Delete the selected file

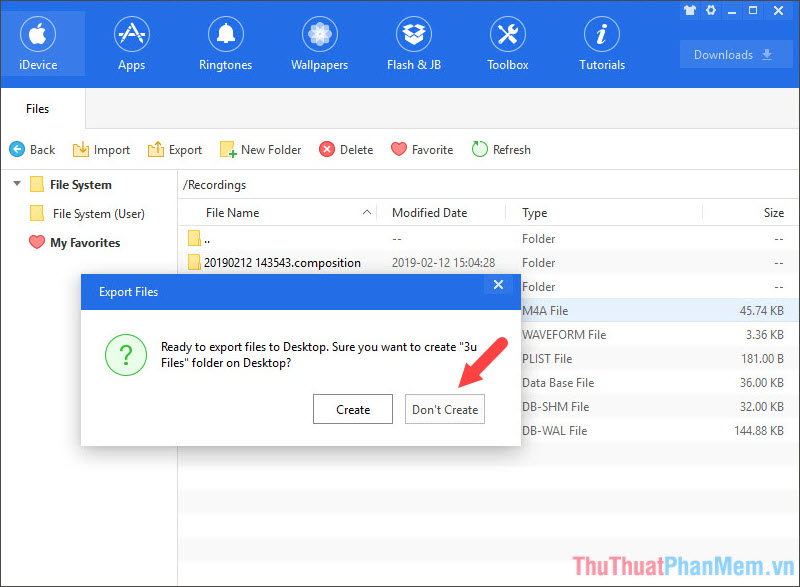346,149
